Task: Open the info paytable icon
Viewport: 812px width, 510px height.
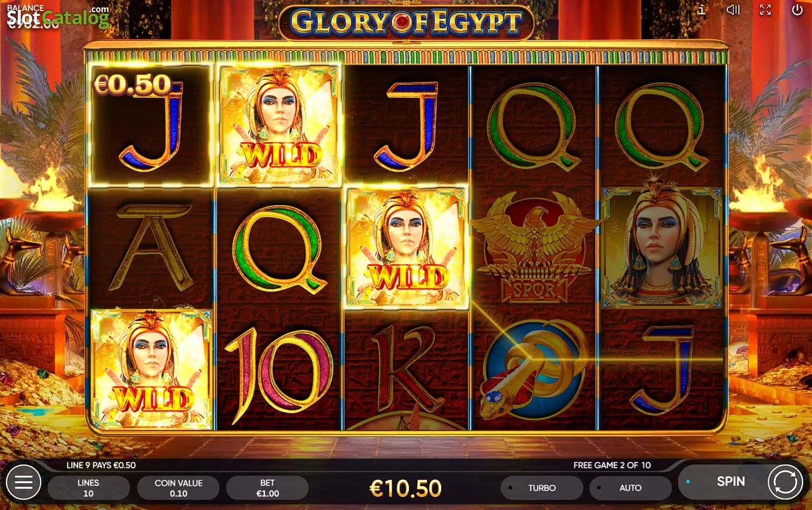Action: (x=702, y=10)
